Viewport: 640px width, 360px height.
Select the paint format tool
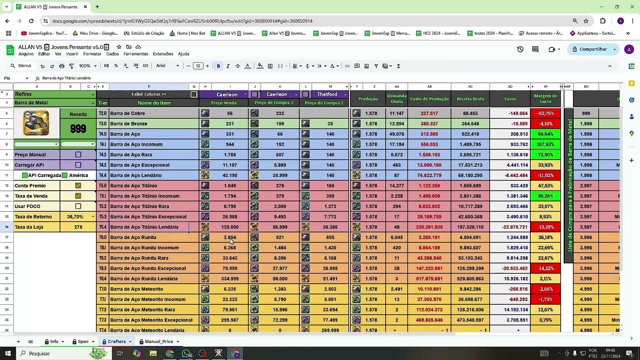coord(71,66)
